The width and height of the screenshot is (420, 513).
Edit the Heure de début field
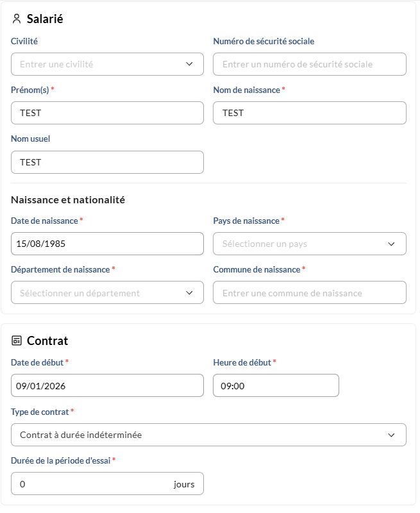click(276, 386)
